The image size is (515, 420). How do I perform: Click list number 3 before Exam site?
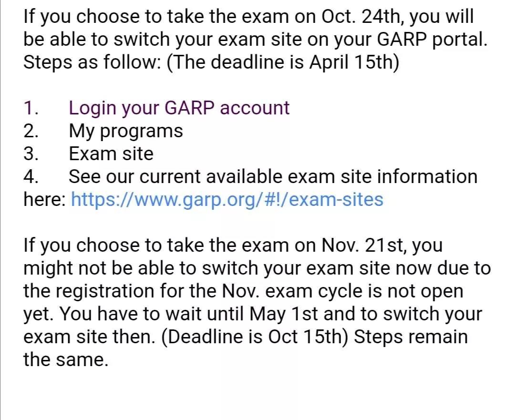[31, 154]
